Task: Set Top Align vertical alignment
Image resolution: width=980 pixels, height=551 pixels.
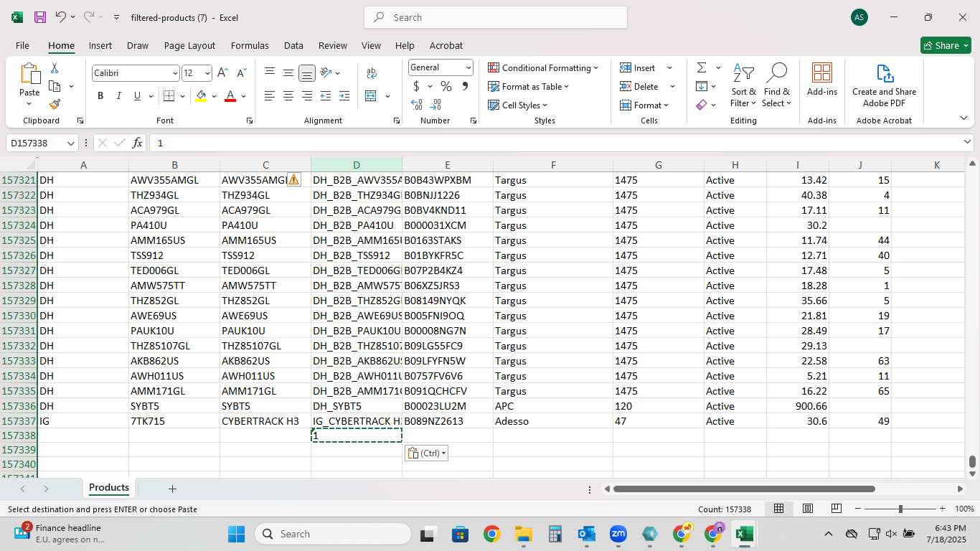Action: [270, 73]
